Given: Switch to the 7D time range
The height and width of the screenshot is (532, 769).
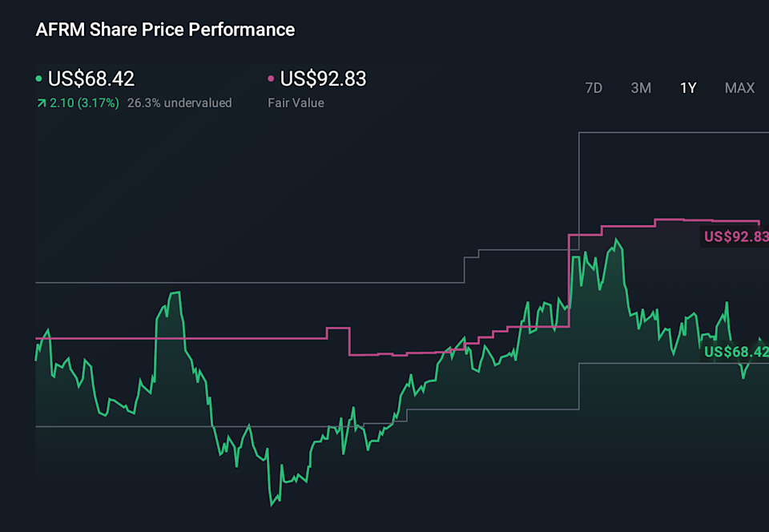Looking at the screenshot, I should 594,88.
